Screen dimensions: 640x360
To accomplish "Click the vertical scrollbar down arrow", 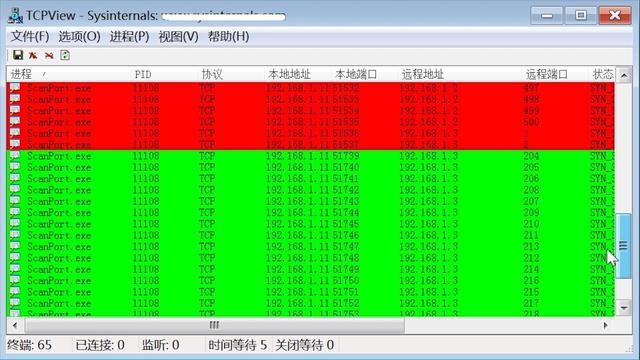I will (624, 308).
